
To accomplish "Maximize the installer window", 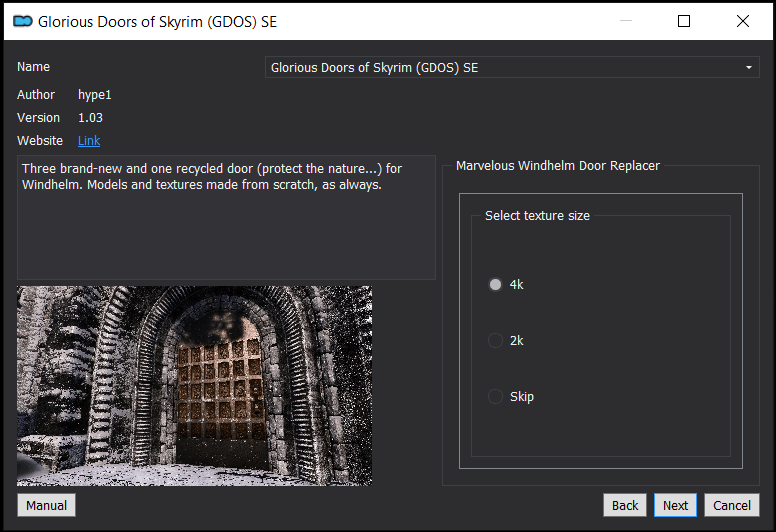I will pyautogui.click(x=684, y=21).
